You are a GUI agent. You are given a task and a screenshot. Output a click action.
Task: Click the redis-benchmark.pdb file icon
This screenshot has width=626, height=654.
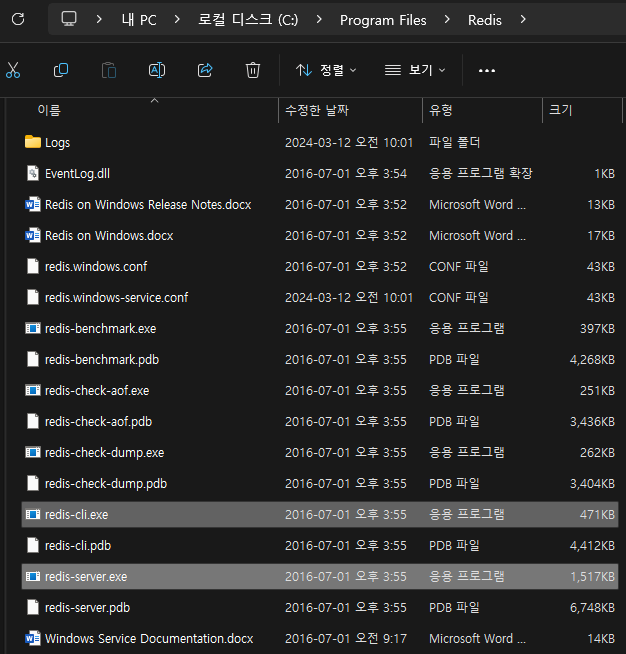[33, 359]
